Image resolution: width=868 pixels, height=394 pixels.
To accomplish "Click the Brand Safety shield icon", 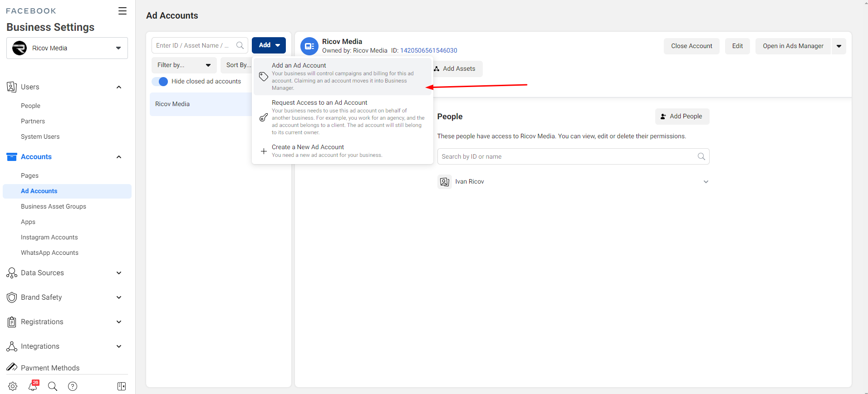I will 12,297.
